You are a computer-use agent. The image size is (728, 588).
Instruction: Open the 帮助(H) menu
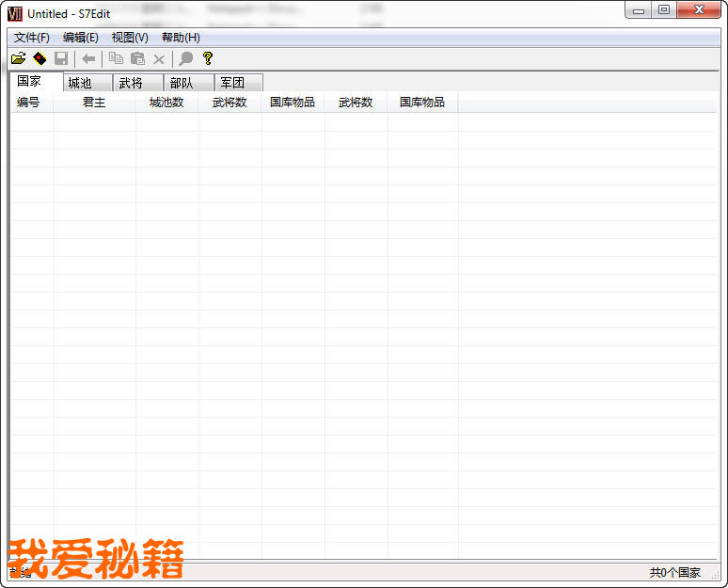pyautogui.click(x=181, y=38)
